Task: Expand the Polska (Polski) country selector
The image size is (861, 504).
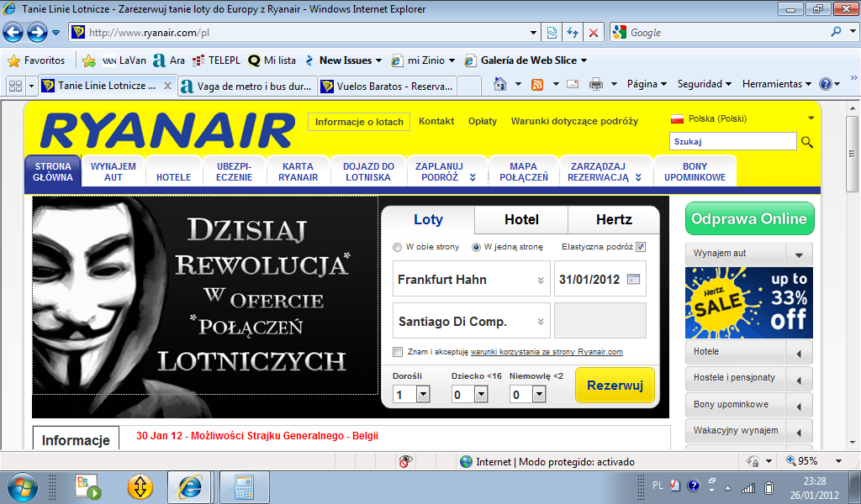Action: coord(811,118)
